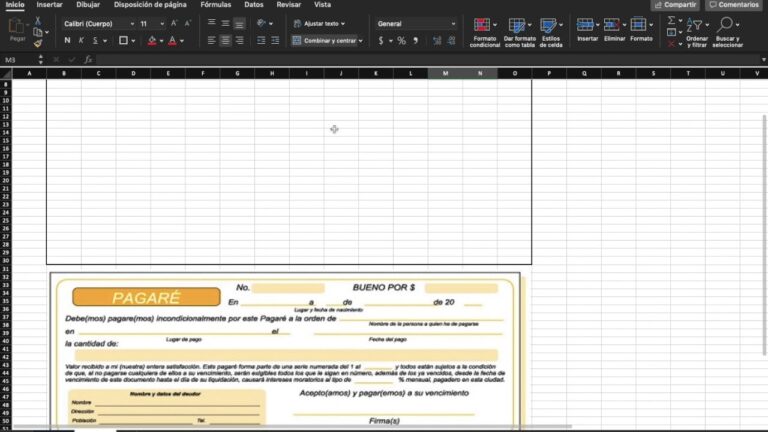The height and width of the screenshot is (432, 768).
Task: Apply currency format with dollar icon
Action: coord(381,41)
